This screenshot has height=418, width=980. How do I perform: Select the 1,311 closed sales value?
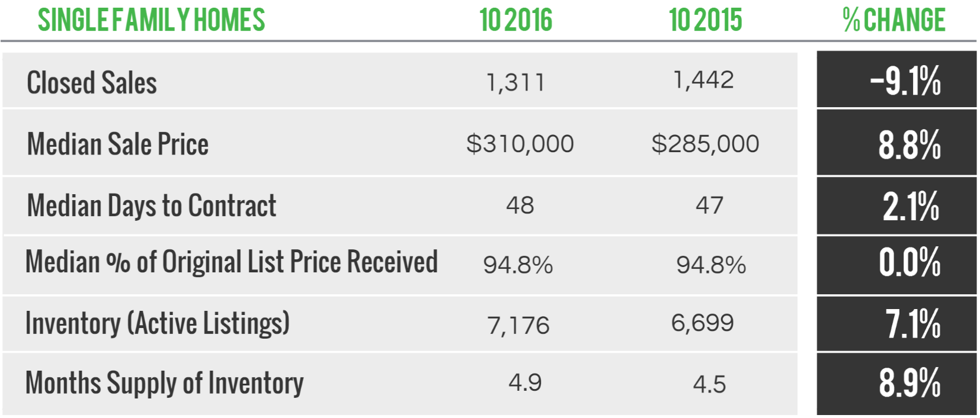coord(515,82)
